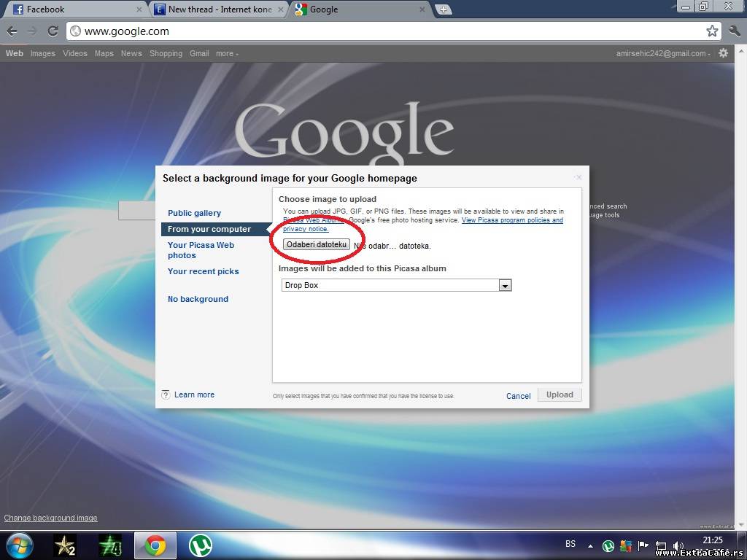Screen dimensions: 747x560
Task: Click the browser back arrow
Action: [12, 31]
